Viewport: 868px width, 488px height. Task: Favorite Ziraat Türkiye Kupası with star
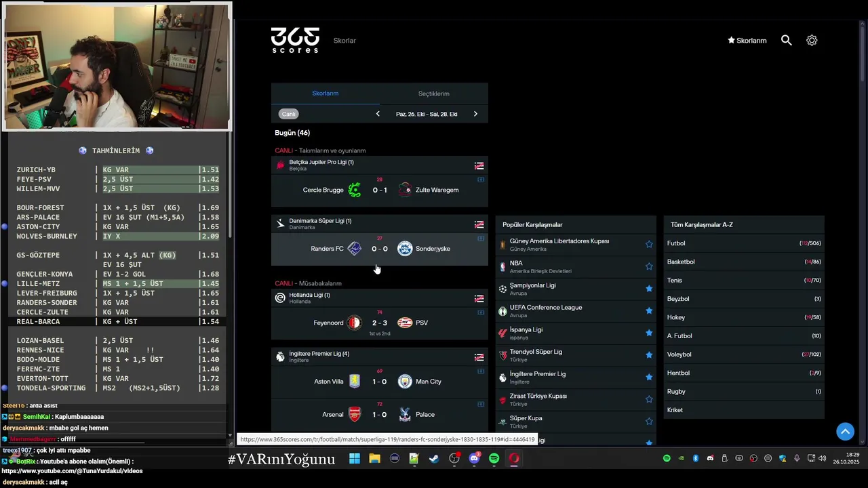pyautogui.click(x=649, y=399)
